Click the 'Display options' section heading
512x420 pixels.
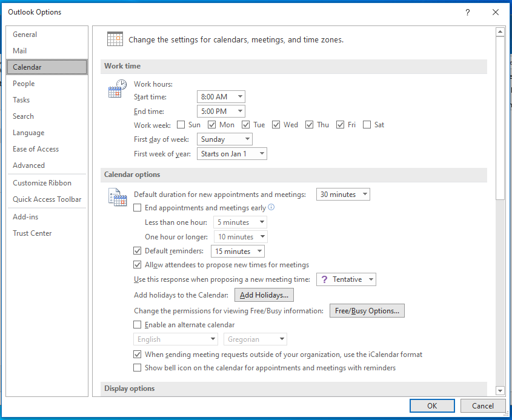pos(130,388)
